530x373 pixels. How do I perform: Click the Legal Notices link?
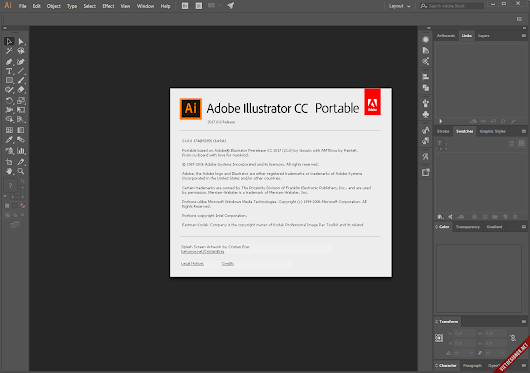point(192,264)
